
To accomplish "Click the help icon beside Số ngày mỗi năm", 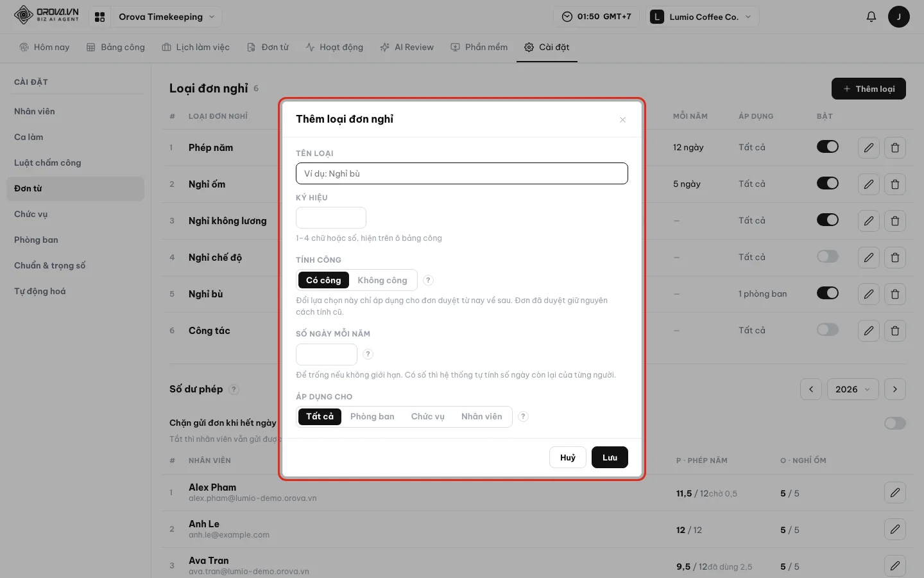I will 368,354.
